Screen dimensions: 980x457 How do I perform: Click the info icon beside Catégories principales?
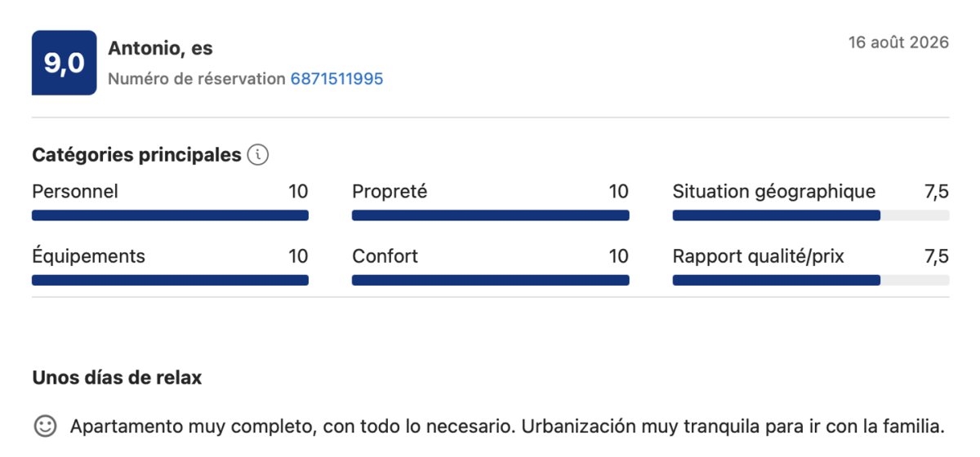258,155
